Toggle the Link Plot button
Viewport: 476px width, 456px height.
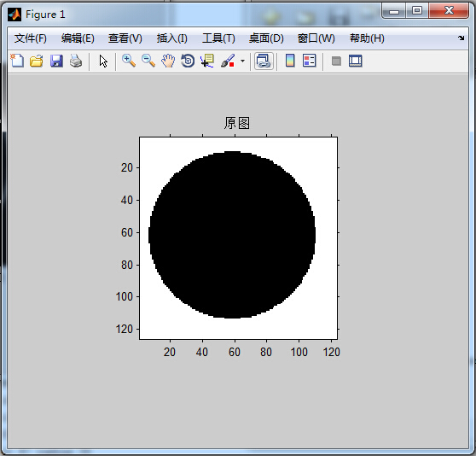tap(264, 61)
